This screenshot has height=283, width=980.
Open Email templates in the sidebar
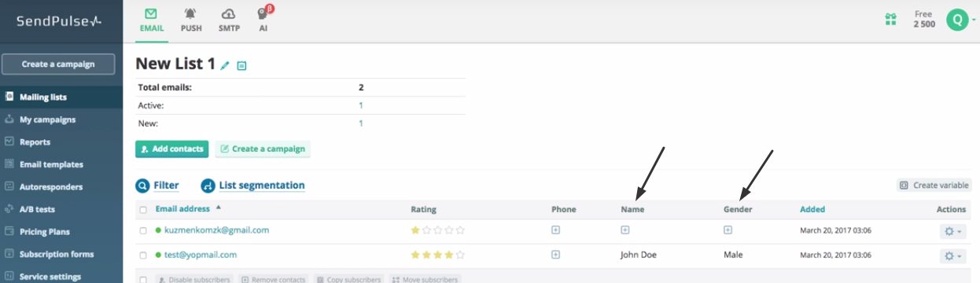coord(51,164)
